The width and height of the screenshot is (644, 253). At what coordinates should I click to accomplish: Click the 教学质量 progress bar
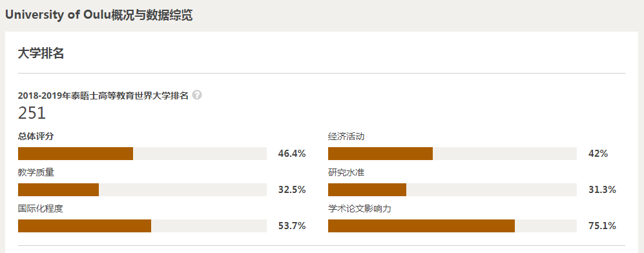(142, 190)
